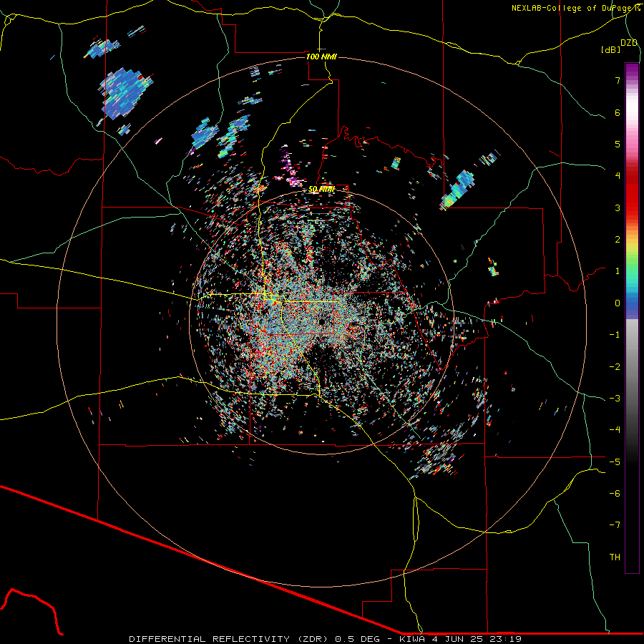Click the 6 value on color scale
Viewport: 644px width, 644px height.
(x=618, y=112)
